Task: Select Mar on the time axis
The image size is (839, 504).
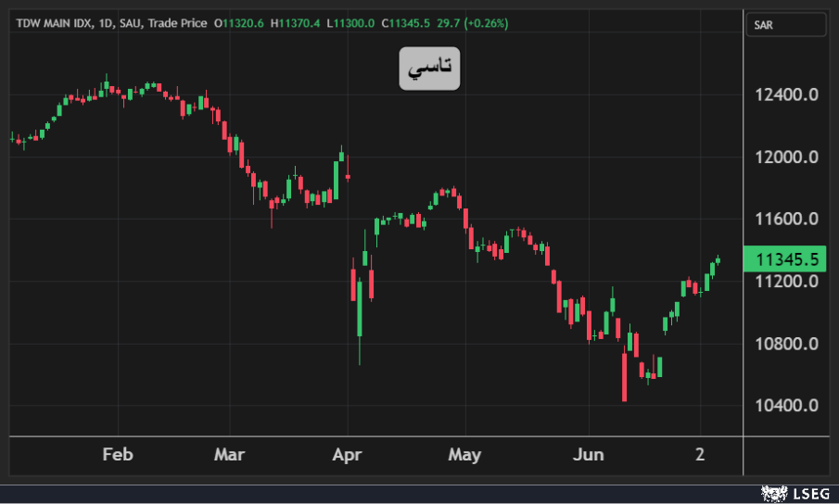Action: click(229, 455)
